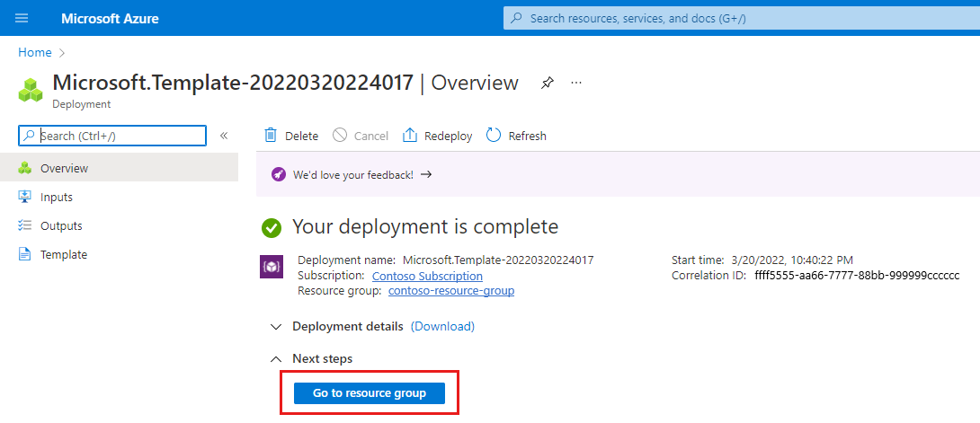Select Overview in the sidebar
The height and width of the screenshot is (423, 980).
click(64, 168)
